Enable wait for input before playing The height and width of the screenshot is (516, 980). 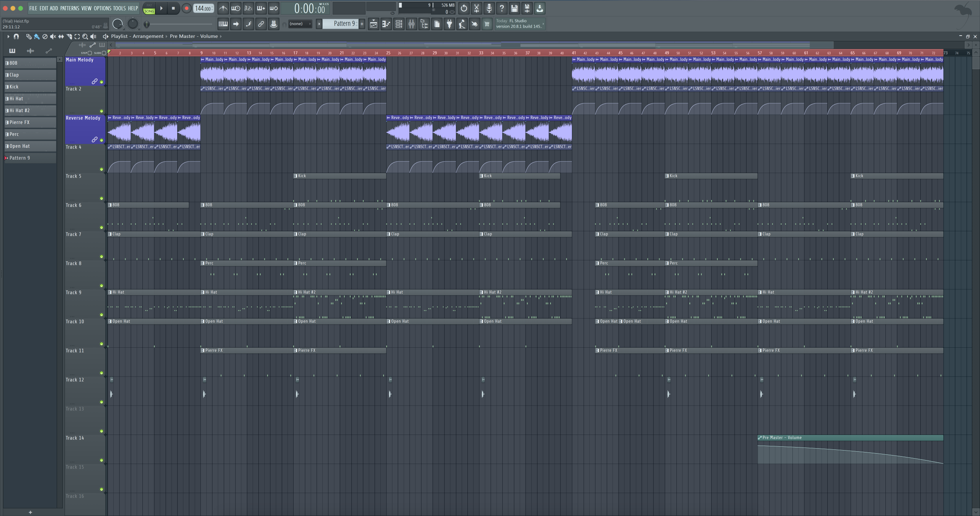coord(235,8)
